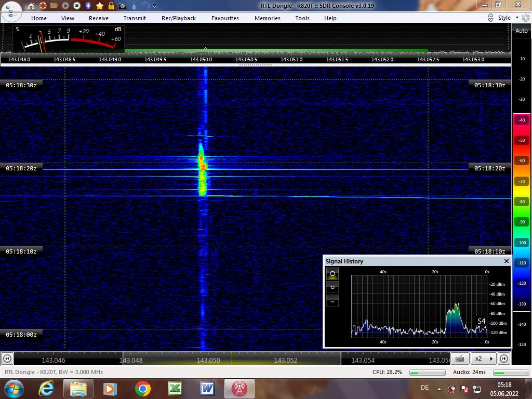Image resolution: width=532 pixels, height=399 pixels.
Task: Click the Action Center flag tray icon
Action: click(x=464, y=389)
